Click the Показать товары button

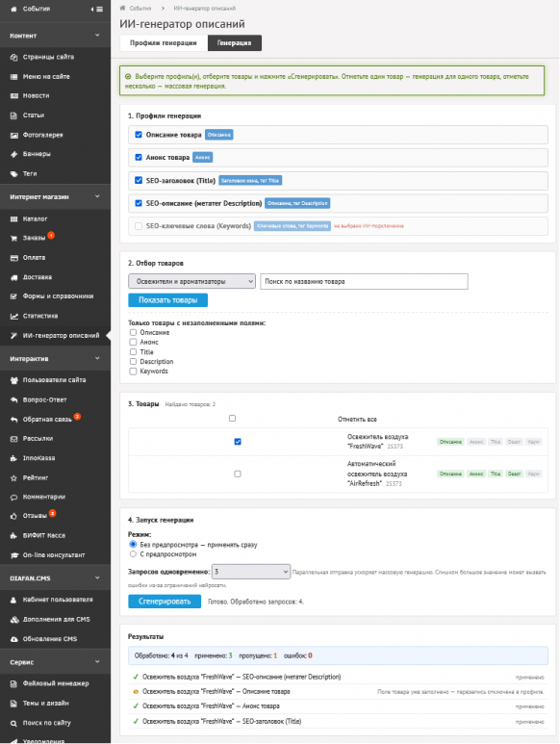click(x=167, y=300)
